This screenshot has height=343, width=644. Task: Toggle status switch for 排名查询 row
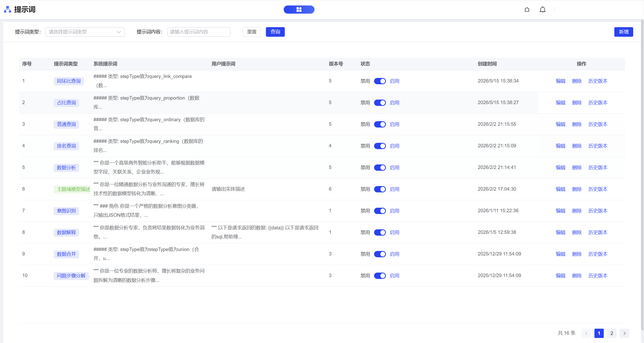click(x=380, y=146)
